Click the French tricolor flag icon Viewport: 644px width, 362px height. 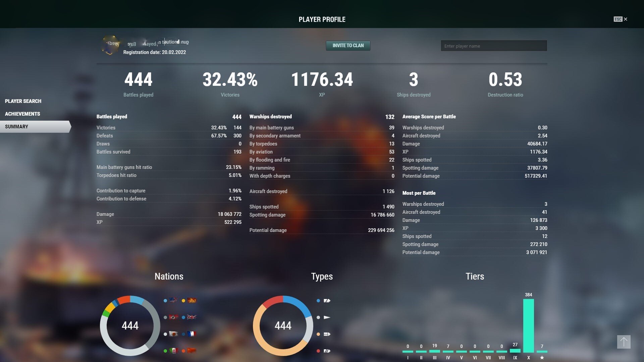(192, 334)
